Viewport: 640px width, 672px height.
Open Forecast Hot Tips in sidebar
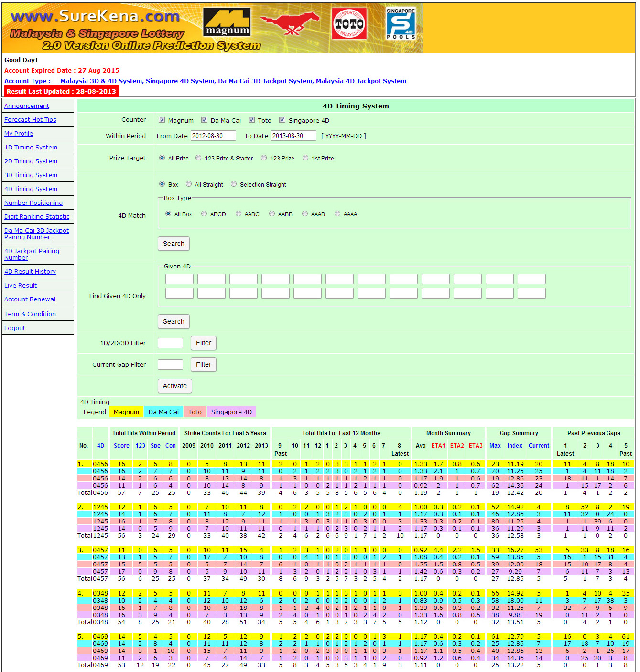coord(30,120)
